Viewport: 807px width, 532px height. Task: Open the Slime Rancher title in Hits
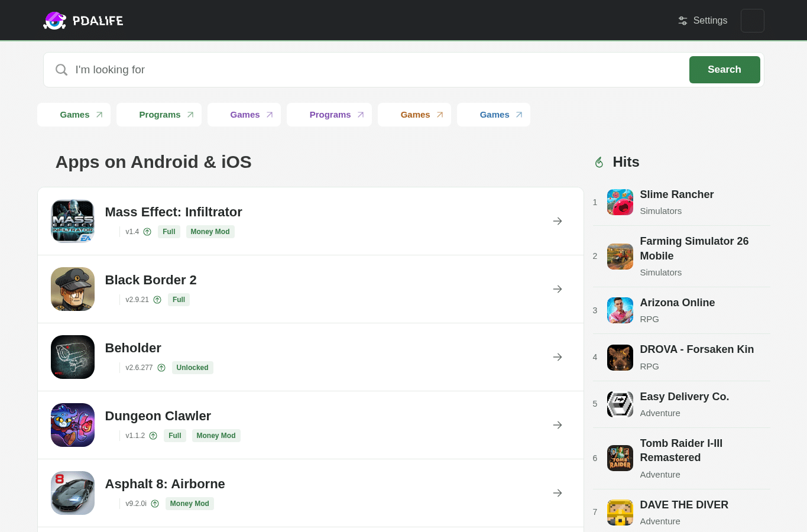coord(676,194)
